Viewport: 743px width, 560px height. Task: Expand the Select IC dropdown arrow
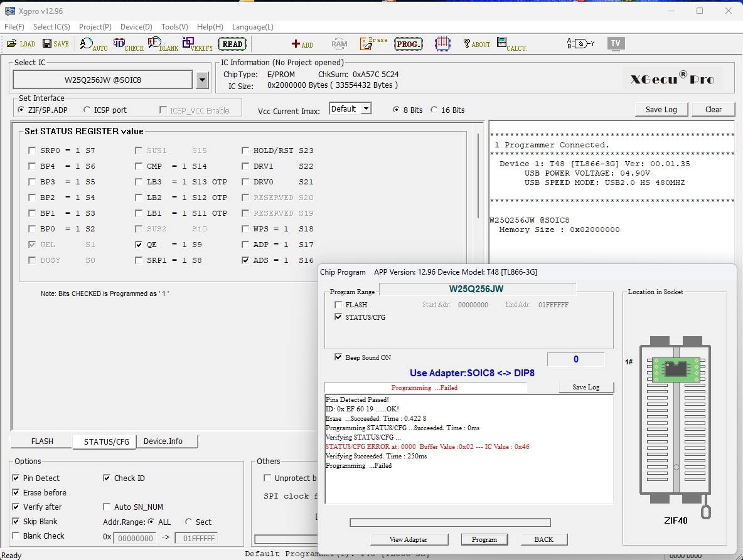point(202,80)
